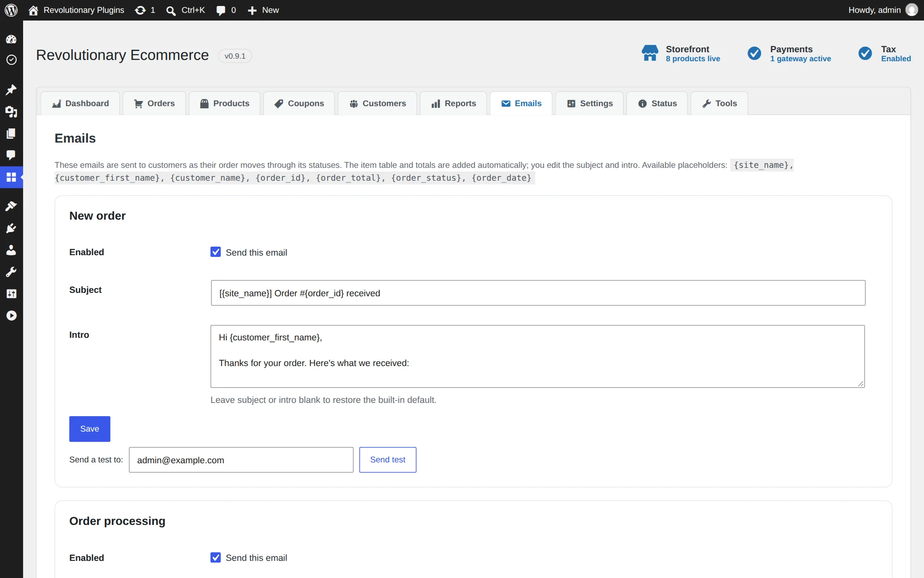The image size is (924, 578).
Task: Visit site via Revolutionary Plugins home link
Action: coord(76,10)
